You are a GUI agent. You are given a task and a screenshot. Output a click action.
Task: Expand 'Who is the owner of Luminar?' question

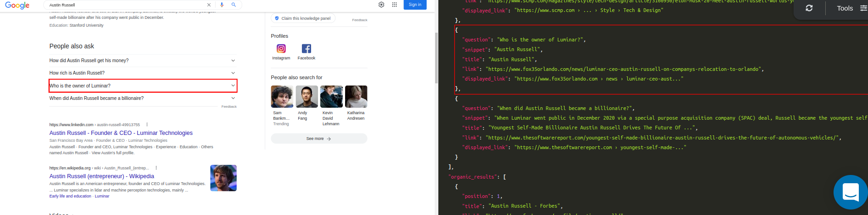pyautogui.click(x=143, y=86)
